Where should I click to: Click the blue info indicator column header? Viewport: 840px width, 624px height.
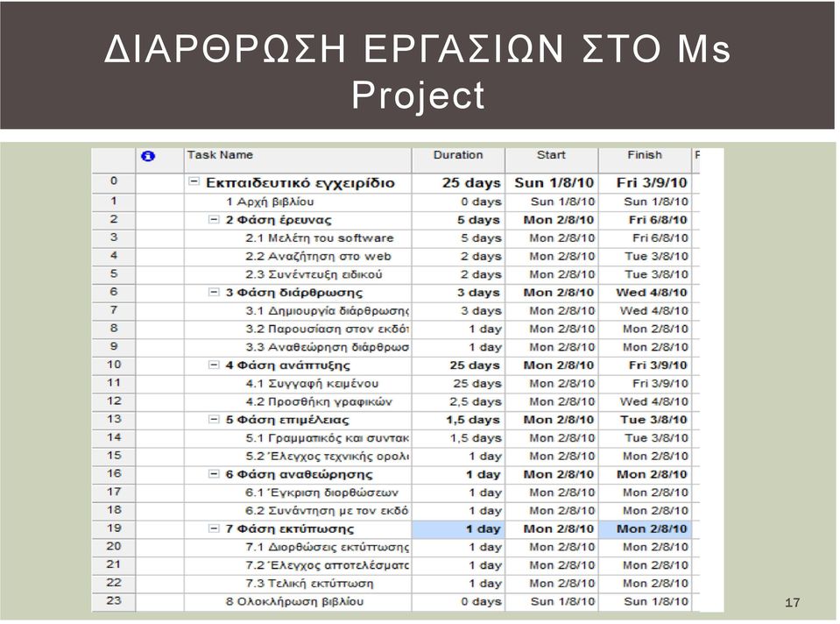[148, 156]
